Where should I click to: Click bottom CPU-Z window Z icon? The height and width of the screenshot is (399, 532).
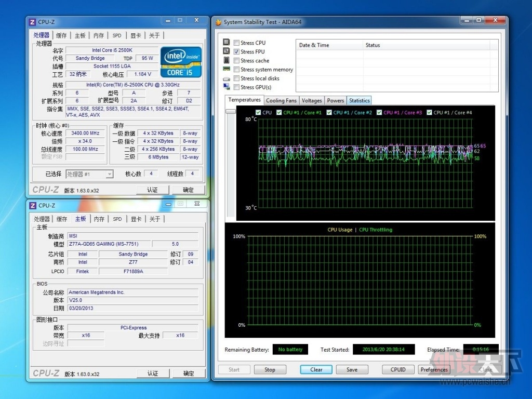point(33,206)
